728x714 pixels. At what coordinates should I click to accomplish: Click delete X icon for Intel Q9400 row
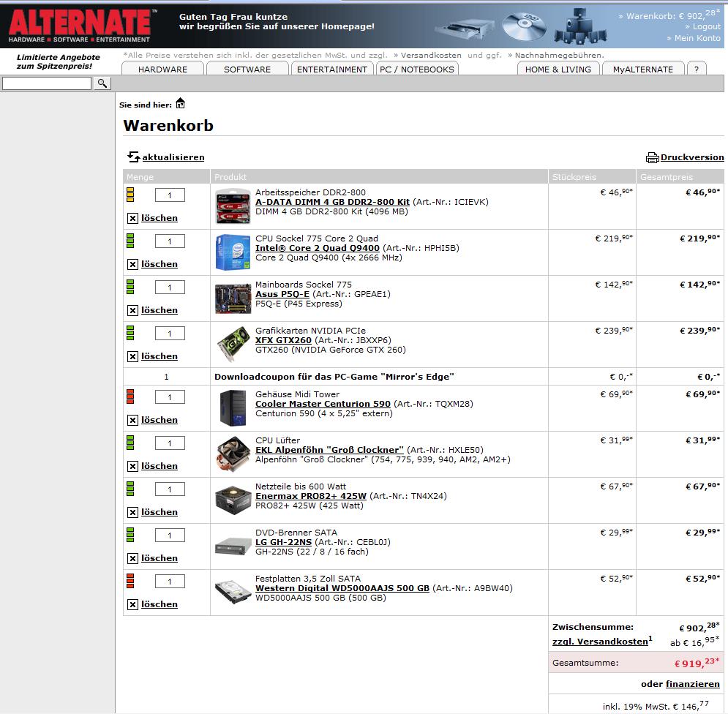[132, 264]
